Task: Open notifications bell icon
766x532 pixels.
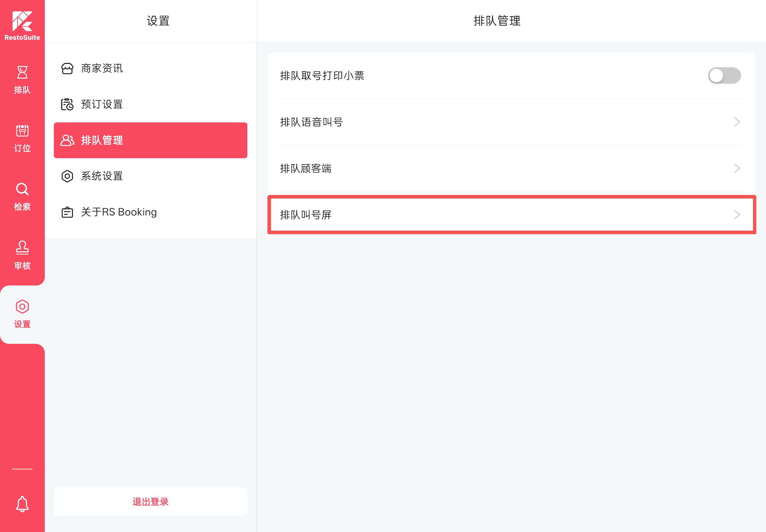Action: pos(22,504)
